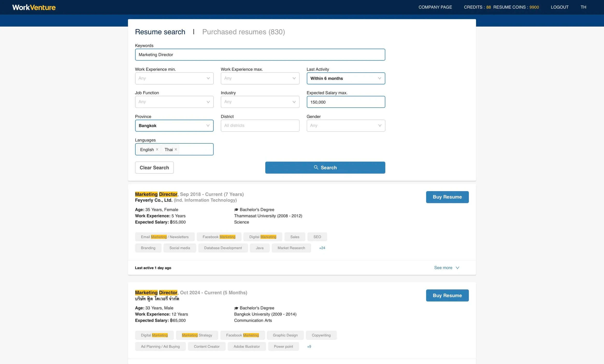Click the graduation cap icon beside Bachelor's Degree
Image resolution: width=604 pixels, height=364 pixels.
point(236,210)
